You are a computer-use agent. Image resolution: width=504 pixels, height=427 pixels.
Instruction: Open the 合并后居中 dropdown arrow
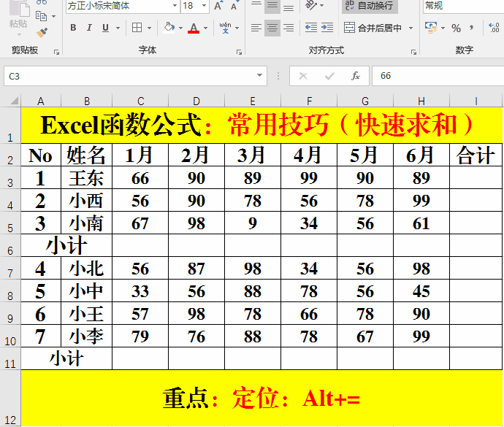click(x=411, y=28)
